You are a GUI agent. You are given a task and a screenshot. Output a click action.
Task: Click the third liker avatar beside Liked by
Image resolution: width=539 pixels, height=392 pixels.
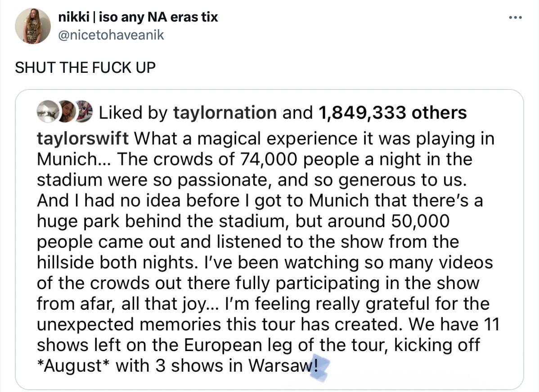pos(84,112)
